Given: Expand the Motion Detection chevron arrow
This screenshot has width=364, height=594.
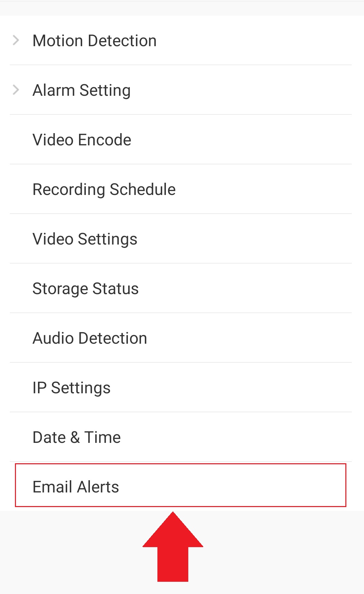Looking at the screenshot, I should tap(16, 40).
